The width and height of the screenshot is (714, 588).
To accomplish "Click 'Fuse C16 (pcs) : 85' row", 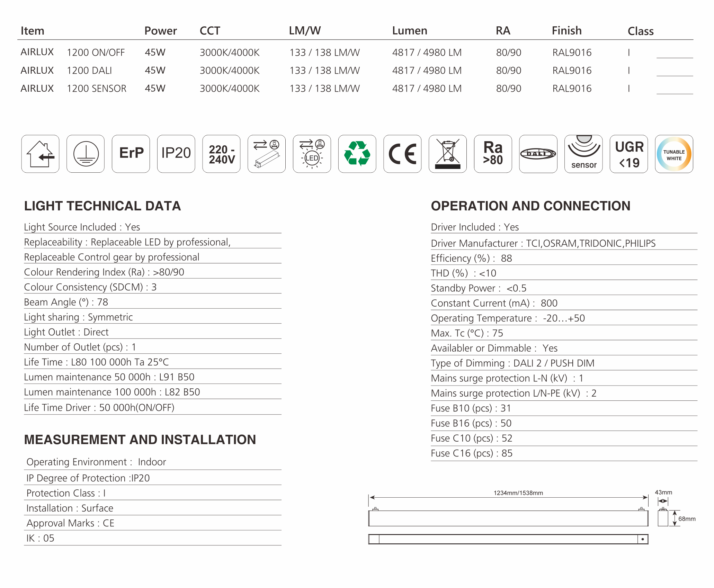I will tap(564, 453).
